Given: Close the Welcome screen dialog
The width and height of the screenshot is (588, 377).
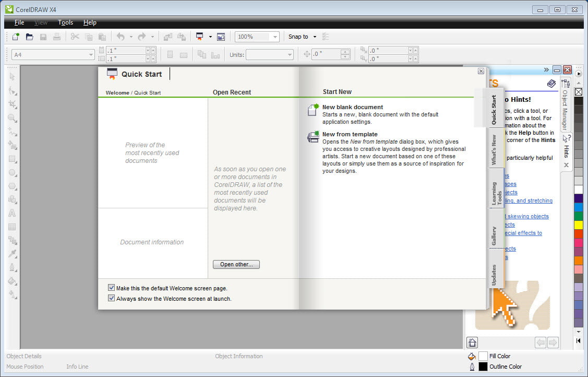Looking at the screenshot, I should click(x=481, y=71).
